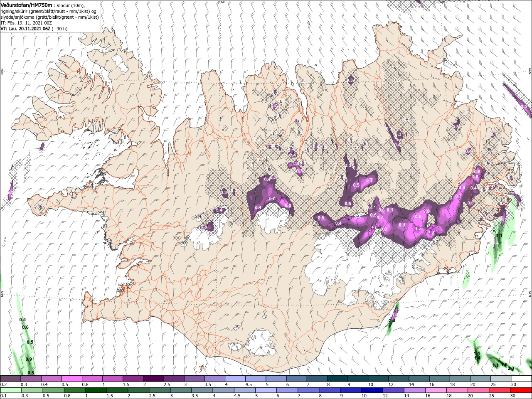Screen dimensions: 532x399
Task: Click the '0.8' rain value near bottom-left corner
Action: click(31, 372)
